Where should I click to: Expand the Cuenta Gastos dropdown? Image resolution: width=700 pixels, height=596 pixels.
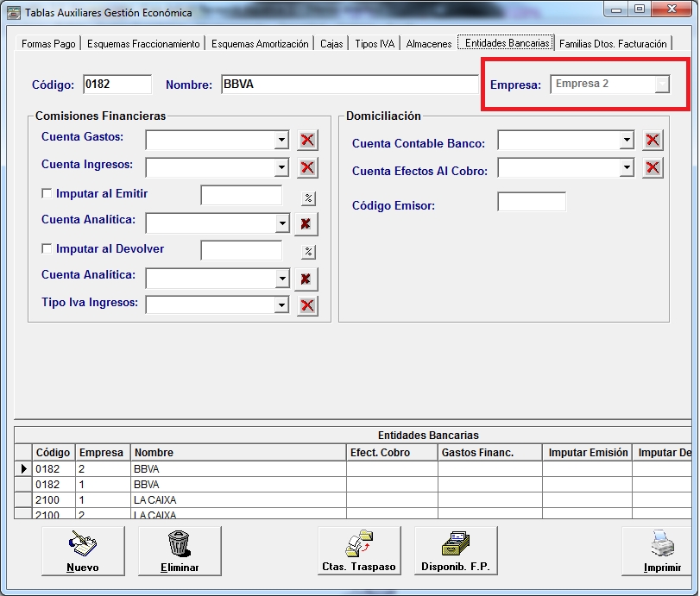(281, 140)
